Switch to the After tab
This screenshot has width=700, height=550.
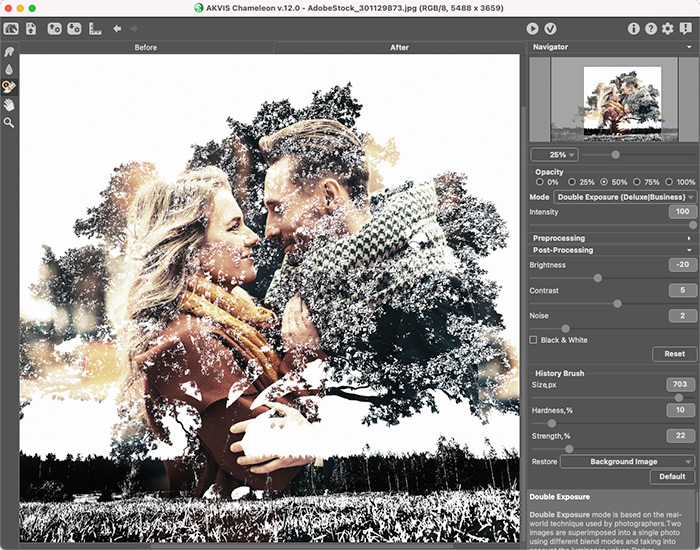click(x=397, y=48)
